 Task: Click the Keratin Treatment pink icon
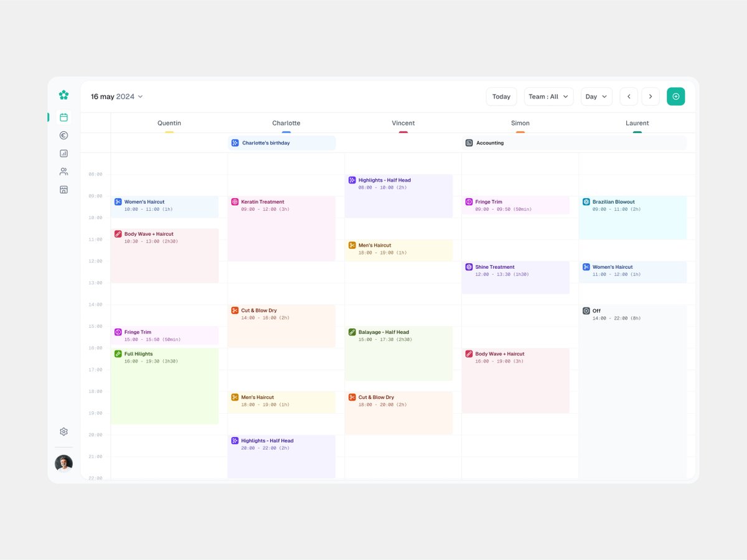click(235, 202)
